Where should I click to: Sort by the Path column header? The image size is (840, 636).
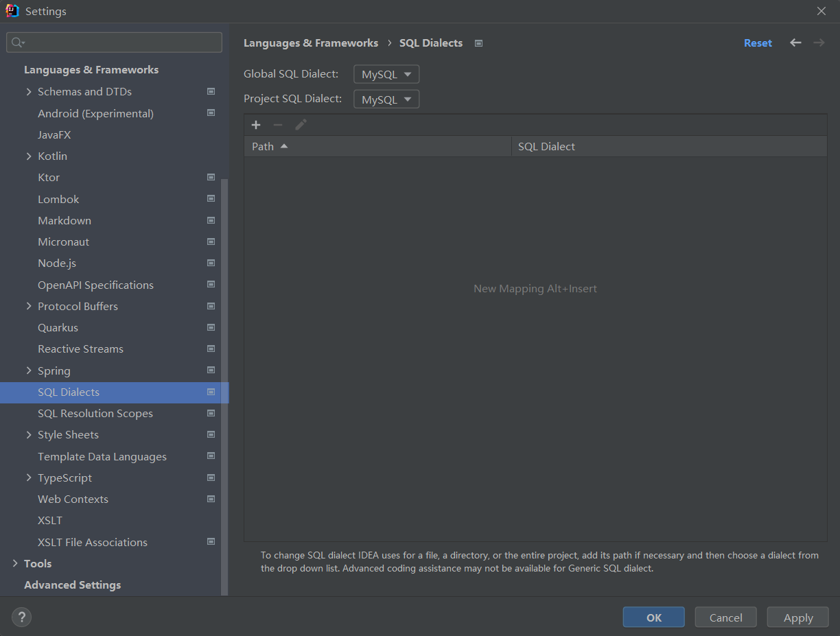[377, 146]
